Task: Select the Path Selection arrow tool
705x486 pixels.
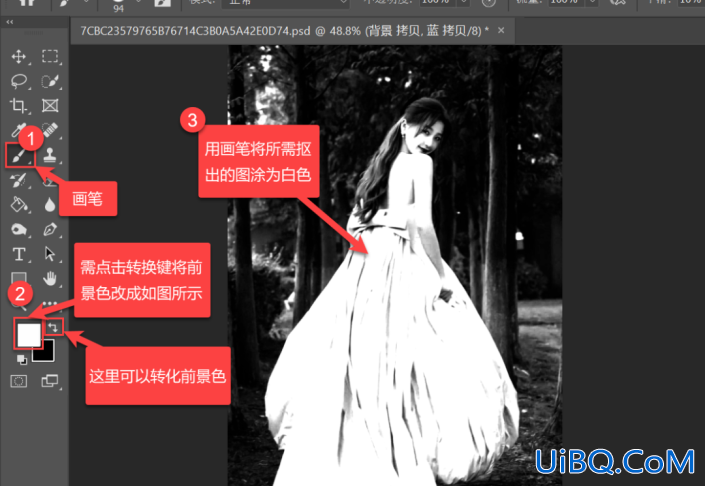Action: (50, 254)
